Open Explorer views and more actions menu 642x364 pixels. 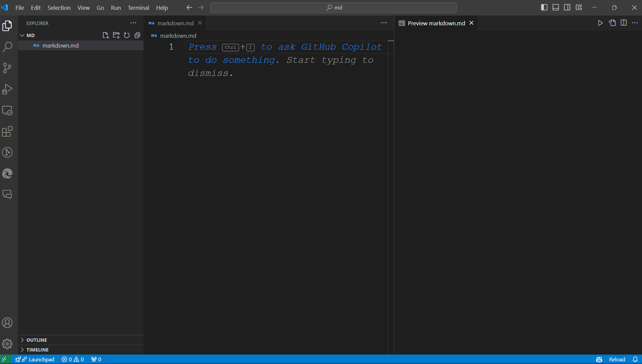click(x=133, y=23)
